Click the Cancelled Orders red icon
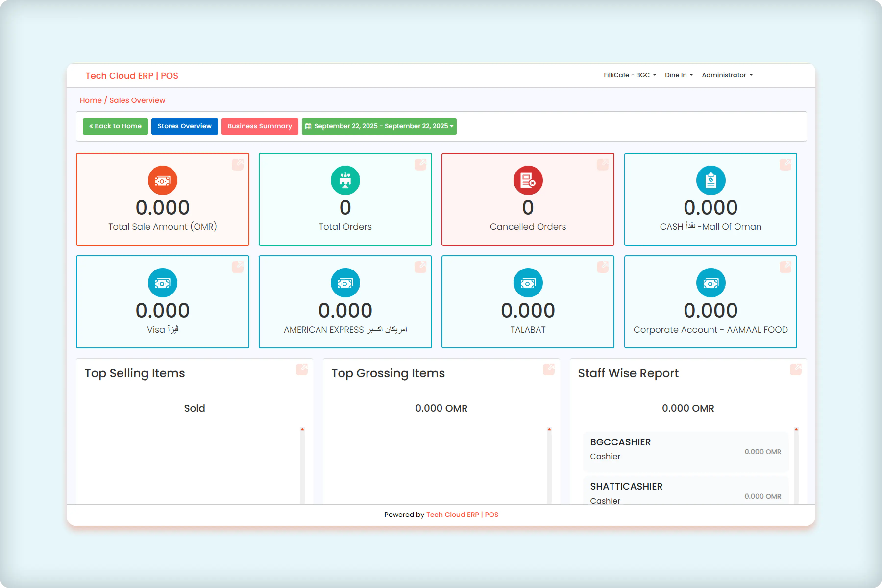Viewport: 882px width, 588px height. (x=528, y=180)
